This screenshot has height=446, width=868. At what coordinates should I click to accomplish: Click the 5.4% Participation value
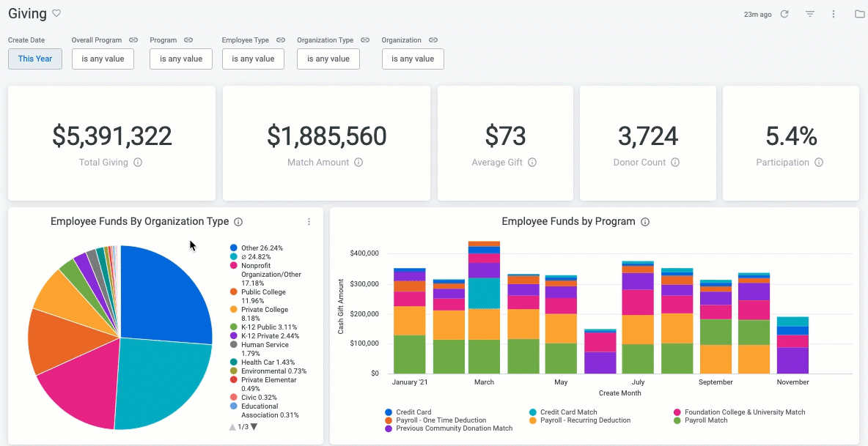point(791,136)
